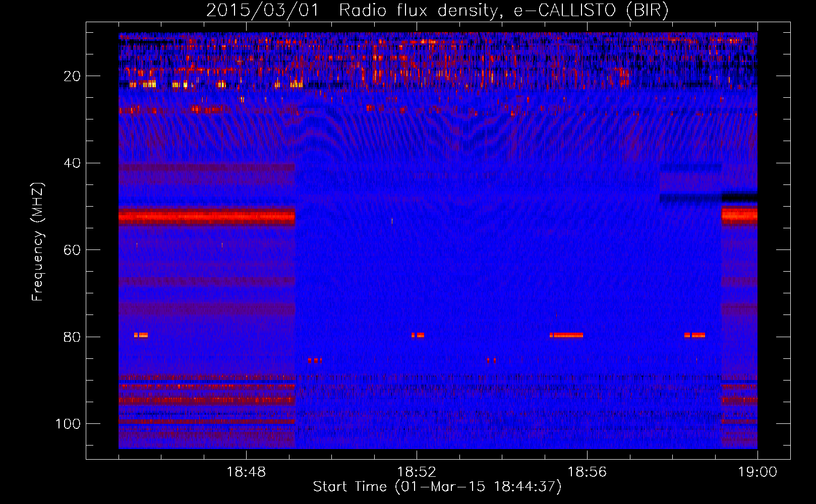This screenshot has width=816, height=504.
Task: Click the bright red band near 52 MHz before 18:49
Action: click(x=207, y=217)
